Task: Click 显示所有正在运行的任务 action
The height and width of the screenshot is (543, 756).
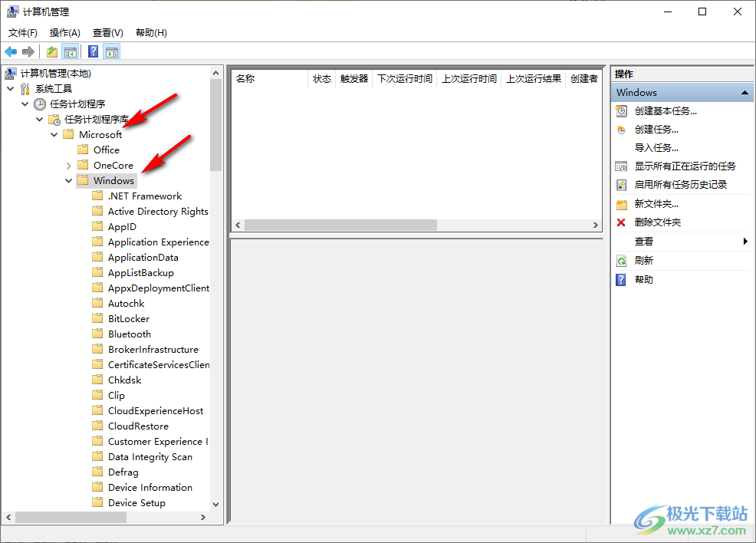Action: pos(685,166)
